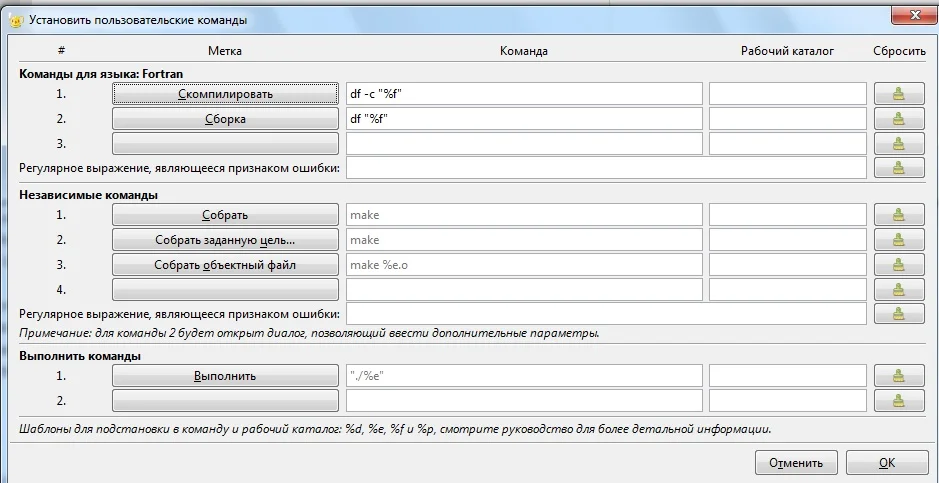Click the Отменить button
Image resolution: width=939 pixels, height=483 pixels.
(796, 463)
